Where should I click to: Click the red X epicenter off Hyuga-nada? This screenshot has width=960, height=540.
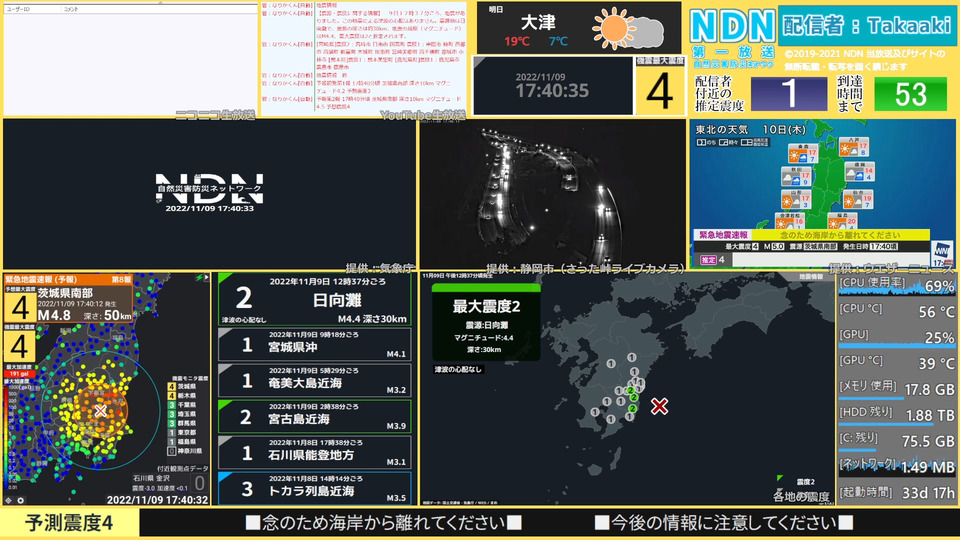coord(659,405)
